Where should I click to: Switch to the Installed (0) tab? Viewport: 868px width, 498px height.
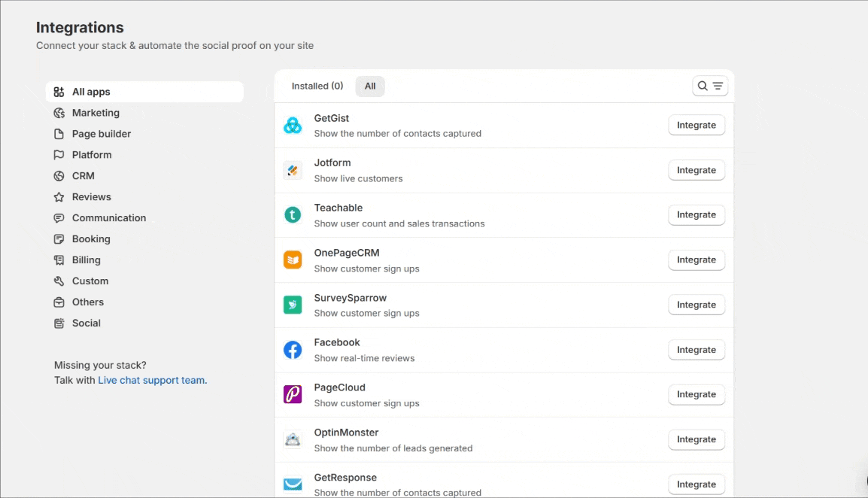pyautogui.click(x=317, y=86)
